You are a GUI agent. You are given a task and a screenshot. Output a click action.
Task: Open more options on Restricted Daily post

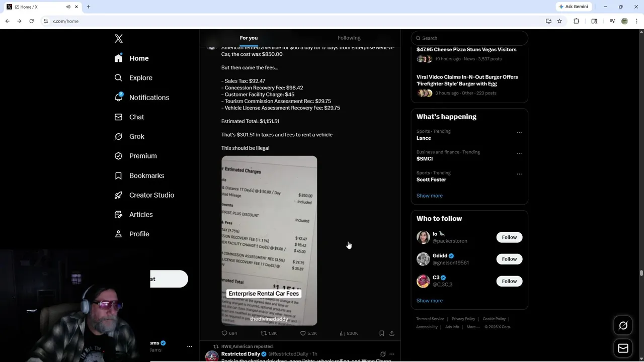point(392,354)
